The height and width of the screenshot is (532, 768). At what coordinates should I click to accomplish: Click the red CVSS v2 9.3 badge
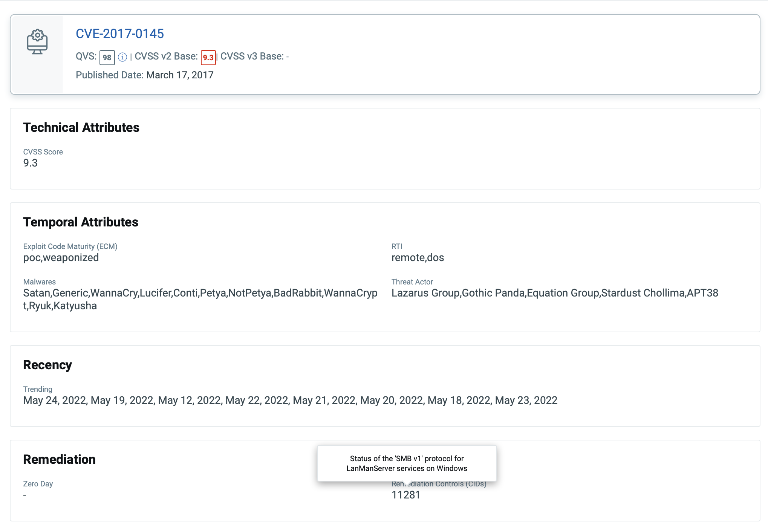[208, 57]
